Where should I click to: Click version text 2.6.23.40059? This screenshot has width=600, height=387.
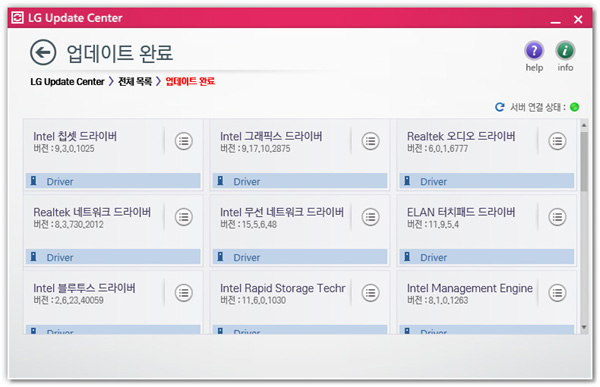point(79,300)
